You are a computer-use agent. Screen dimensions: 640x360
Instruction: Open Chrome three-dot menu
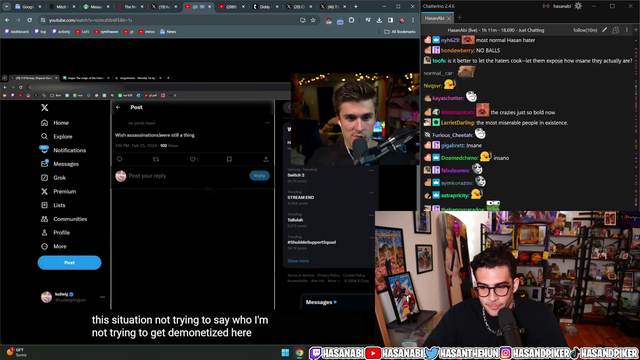point(413,20)
